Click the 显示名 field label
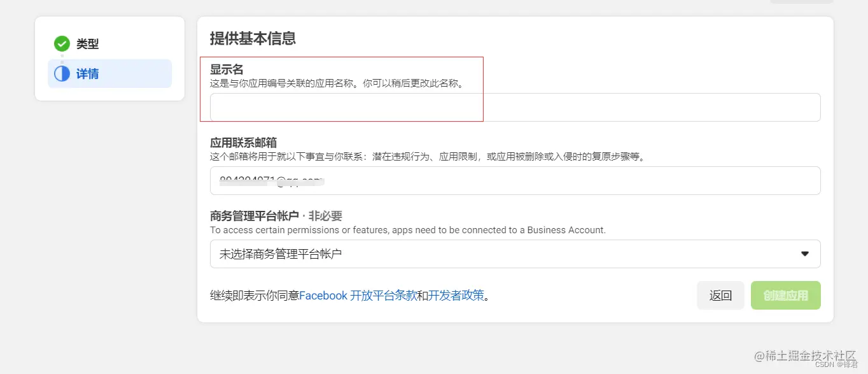 pos(227,69)
